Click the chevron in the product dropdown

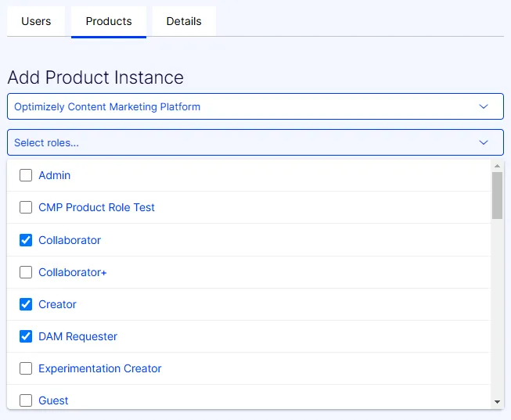tap(484, 106)
